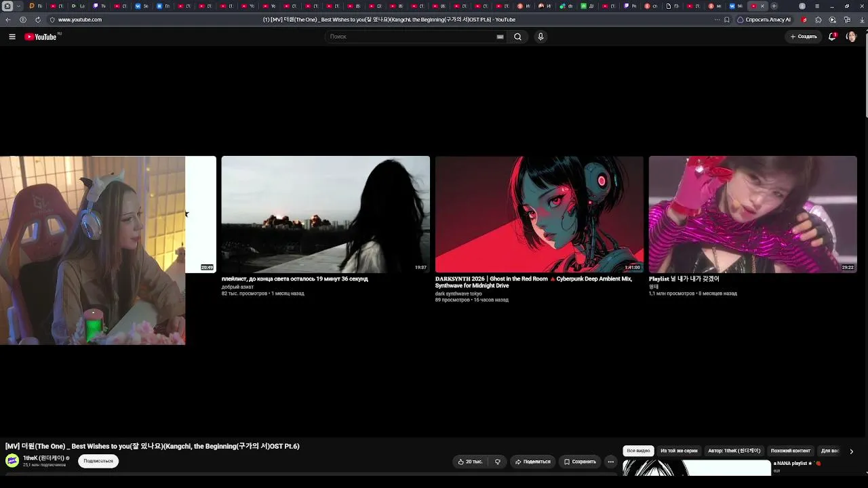Click the www.youtube.com address bar
868x488 pixels.
(x=80, y=20)
